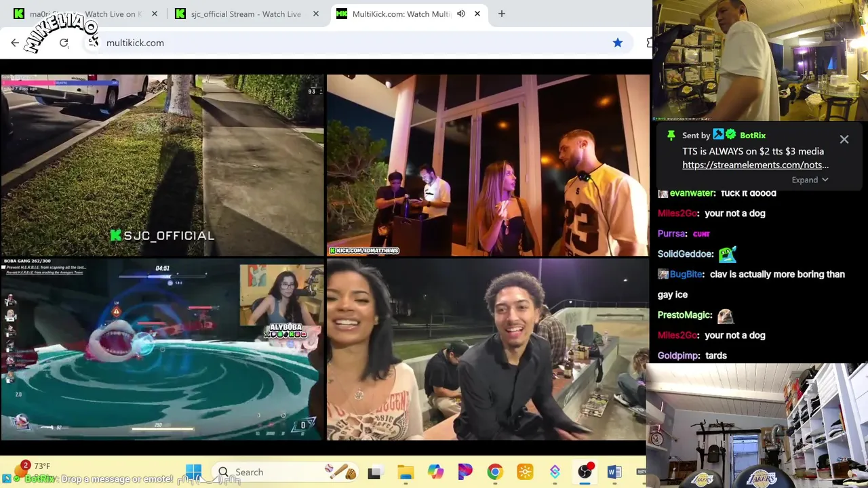Viewport: 868px width, 488px height.
Task: Mute the MultiKick tab audio speaker icon
Action: [x=461, y=14]
